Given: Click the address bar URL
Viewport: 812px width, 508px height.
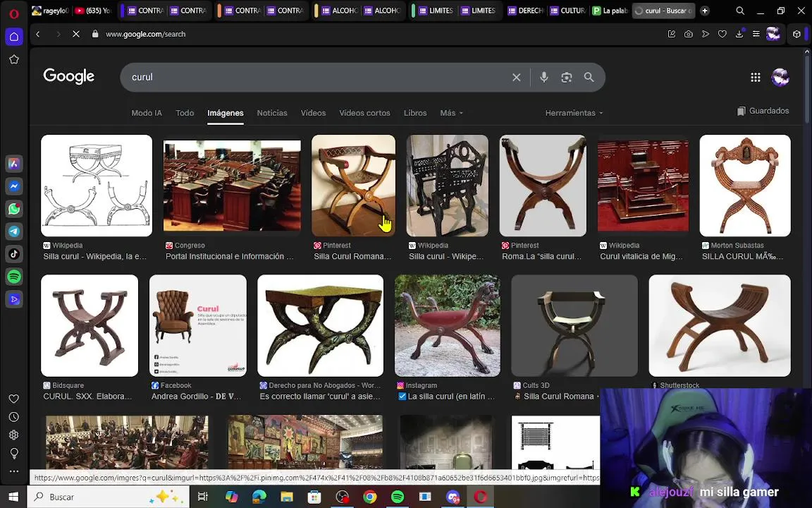Looking at the screenshot, I should (x=145, y=34).
